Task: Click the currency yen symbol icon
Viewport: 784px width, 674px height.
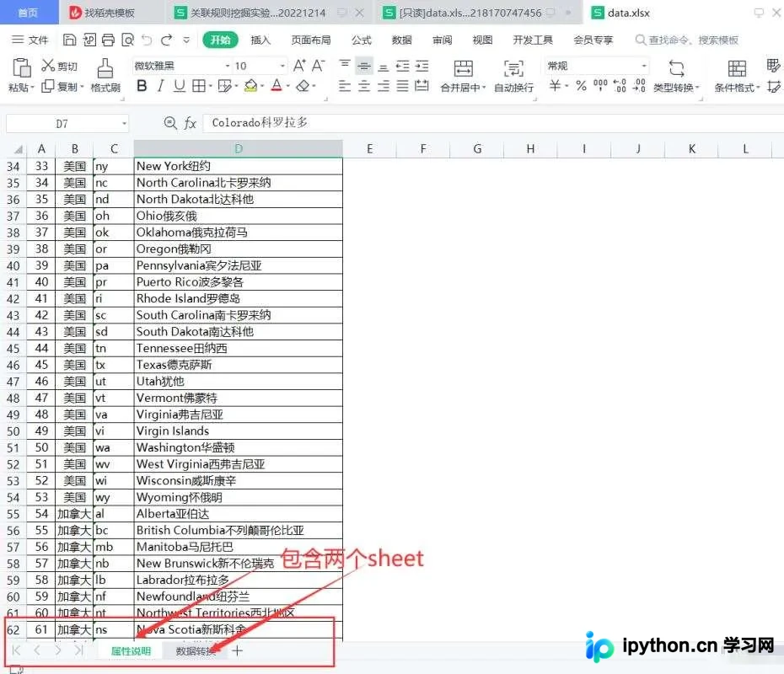Action: (x=555, y=86)
